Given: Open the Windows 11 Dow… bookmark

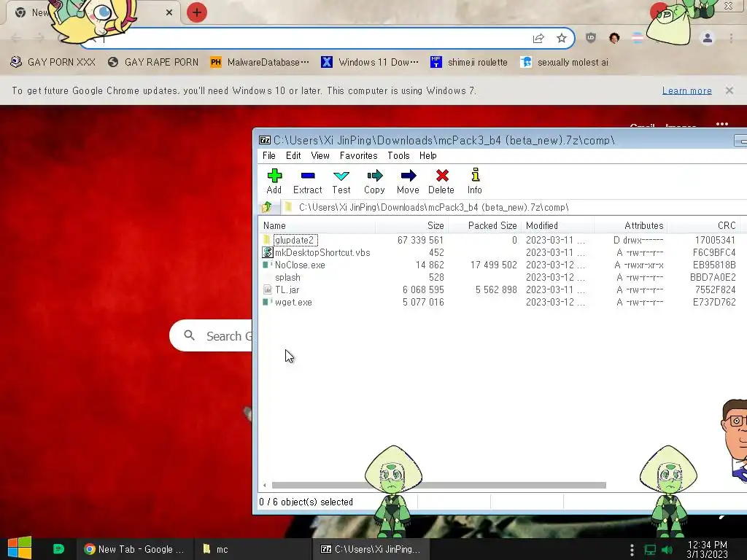Looking at the screenshot, I should (x=370, y=63).
